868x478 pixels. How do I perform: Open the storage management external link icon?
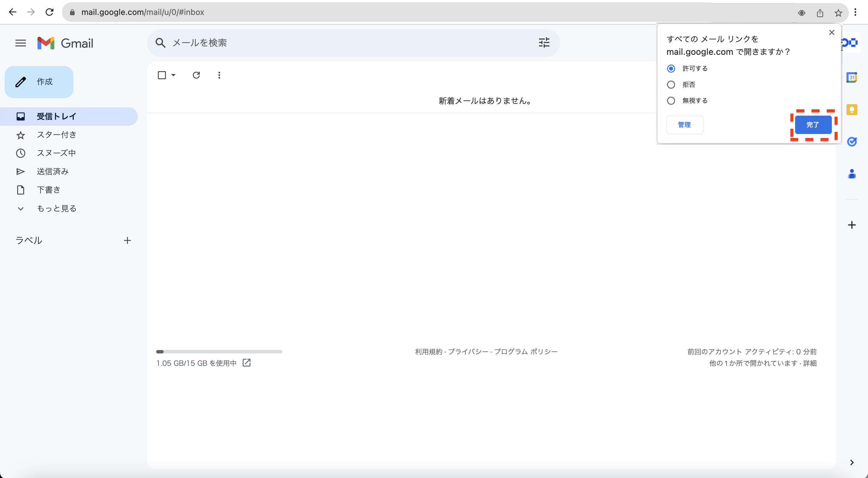coord(247,363)
